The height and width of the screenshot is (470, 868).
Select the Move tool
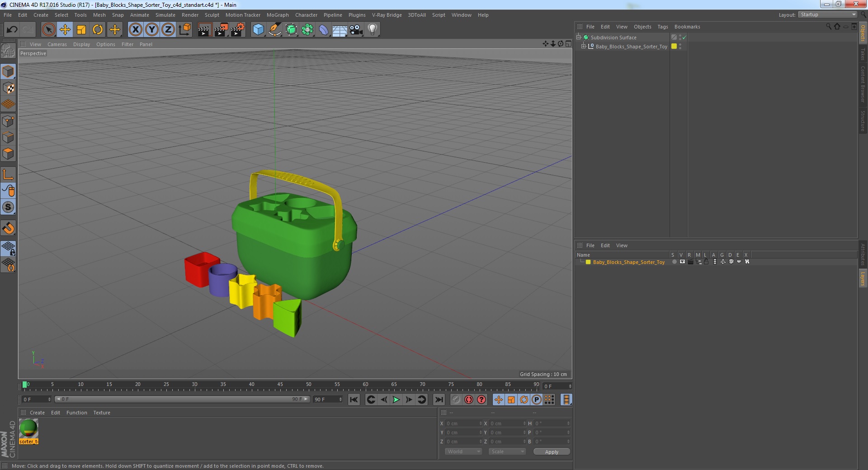tap(65, 30)
